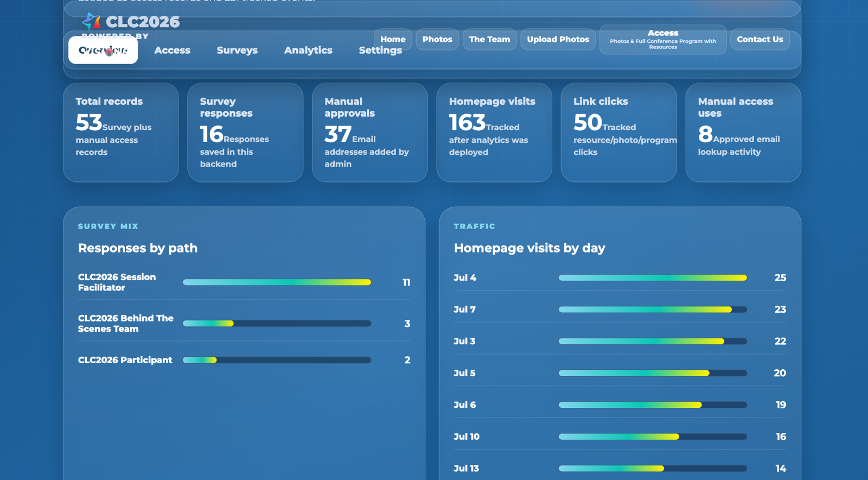Screen dimensions: 868x480
Task: Click the Link clicks stat card
Action: click(x=618, y=132)
